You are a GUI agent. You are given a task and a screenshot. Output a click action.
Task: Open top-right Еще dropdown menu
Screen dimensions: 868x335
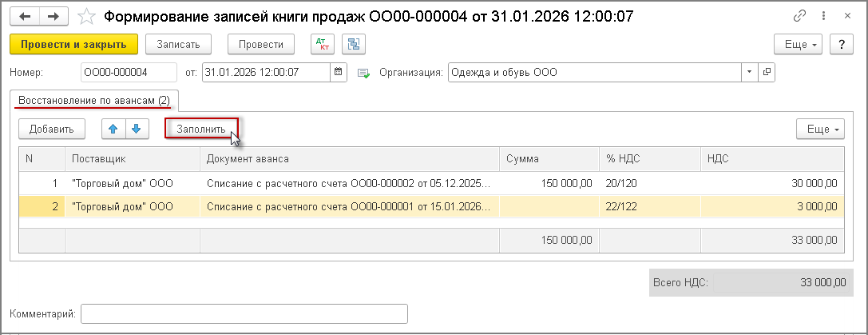click(x=799, y=45)
